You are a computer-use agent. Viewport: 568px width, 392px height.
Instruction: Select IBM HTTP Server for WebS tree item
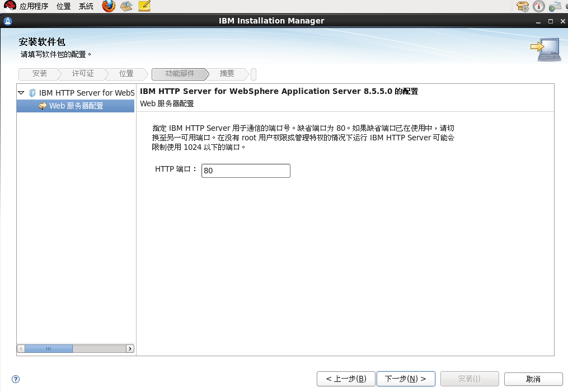click(87, 93)
